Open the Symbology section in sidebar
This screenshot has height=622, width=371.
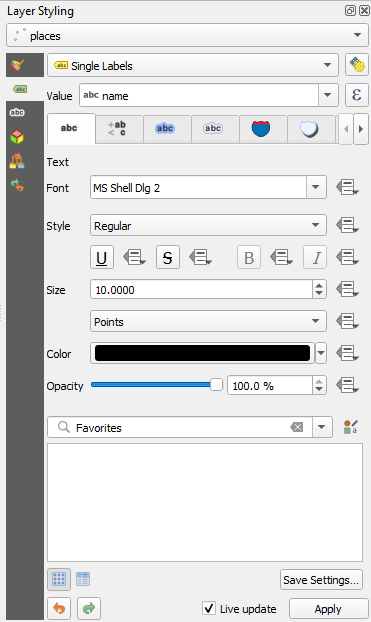(x=17, y=65)
